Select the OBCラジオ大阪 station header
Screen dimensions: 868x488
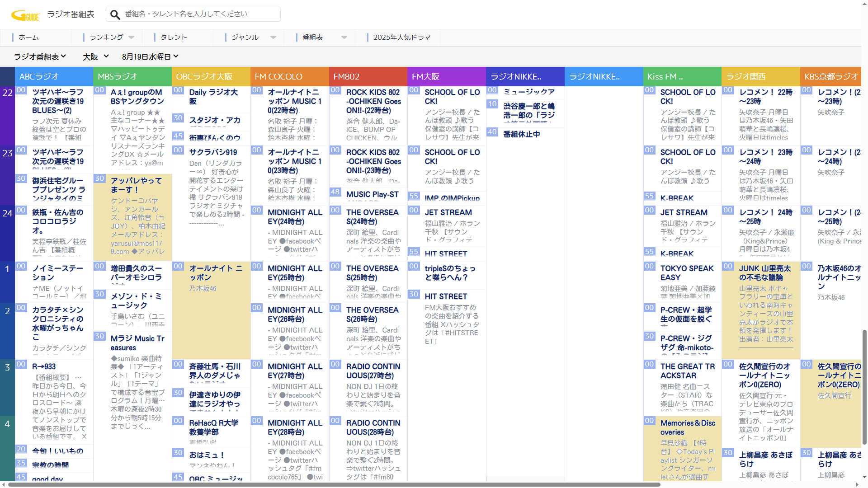pos(211,76)
